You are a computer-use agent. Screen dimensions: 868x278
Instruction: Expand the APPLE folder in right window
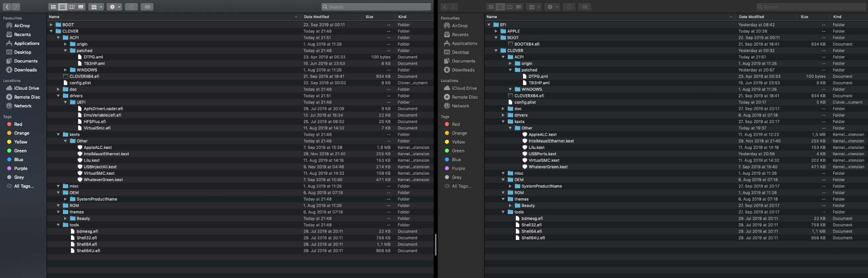coord(496,31)
